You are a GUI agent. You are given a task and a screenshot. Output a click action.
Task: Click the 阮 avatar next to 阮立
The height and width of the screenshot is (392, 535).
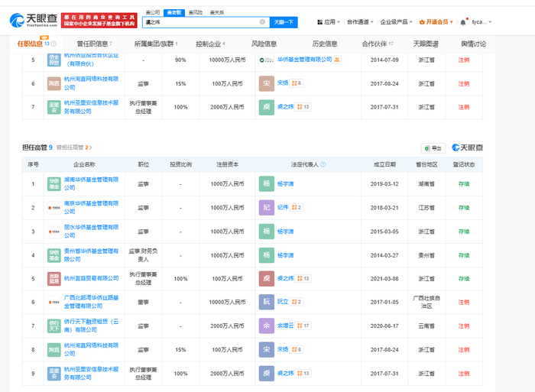click(266, 302)
